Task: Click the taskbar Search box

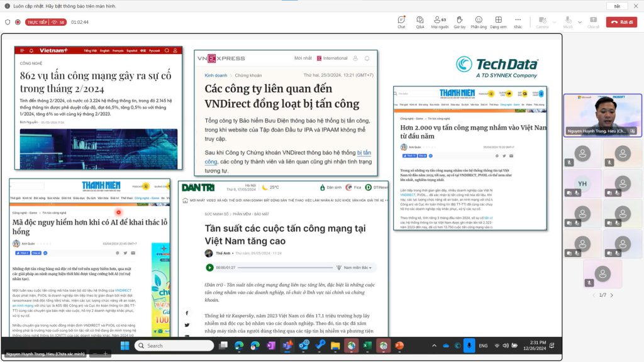Action: pyautogui.click(x=174, y=346)
